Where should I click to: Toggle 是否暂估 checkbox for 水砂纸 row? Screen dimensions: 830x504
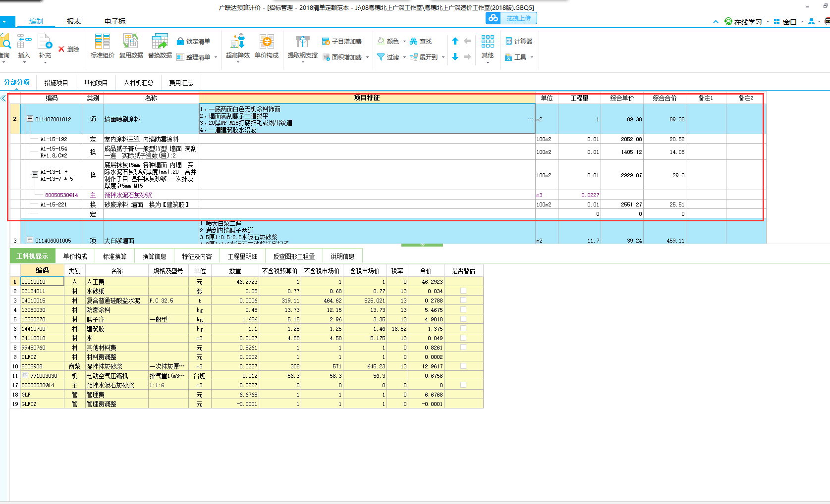click(x=463, y=291)
